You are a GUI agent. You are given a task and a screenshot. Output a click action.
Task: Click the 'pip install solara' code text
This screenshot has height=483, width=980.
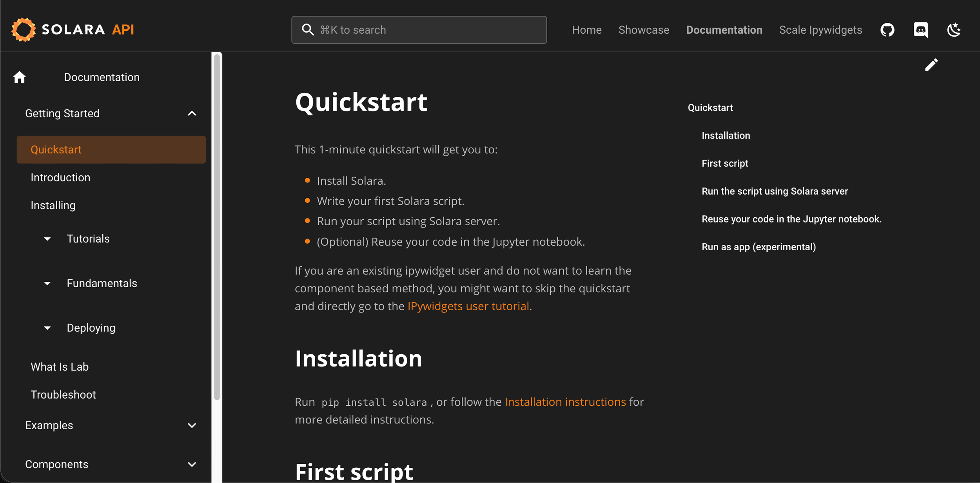[374, 402]
